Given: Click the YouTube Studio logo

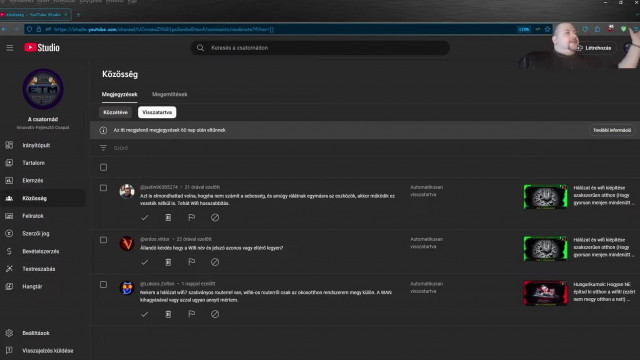Looking at the screenshot, I should point(42,48).
